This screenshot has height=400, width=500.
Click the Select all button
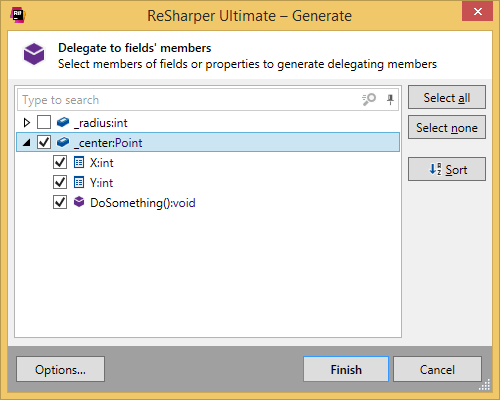[447, 97]
